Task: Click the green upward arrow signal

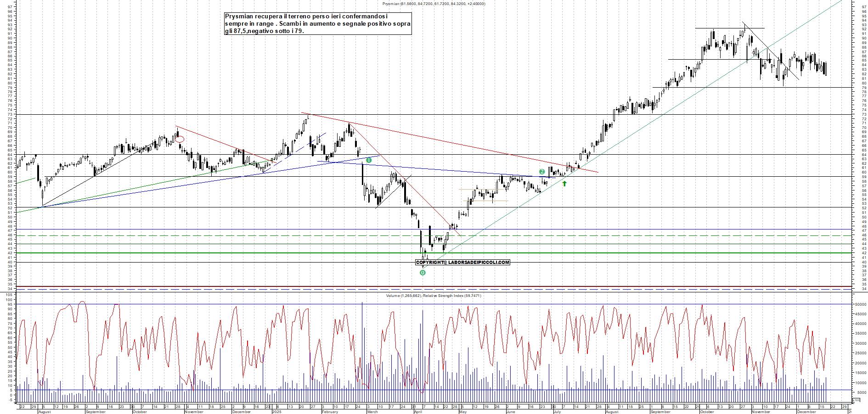Action: click(x=564, y=184)
